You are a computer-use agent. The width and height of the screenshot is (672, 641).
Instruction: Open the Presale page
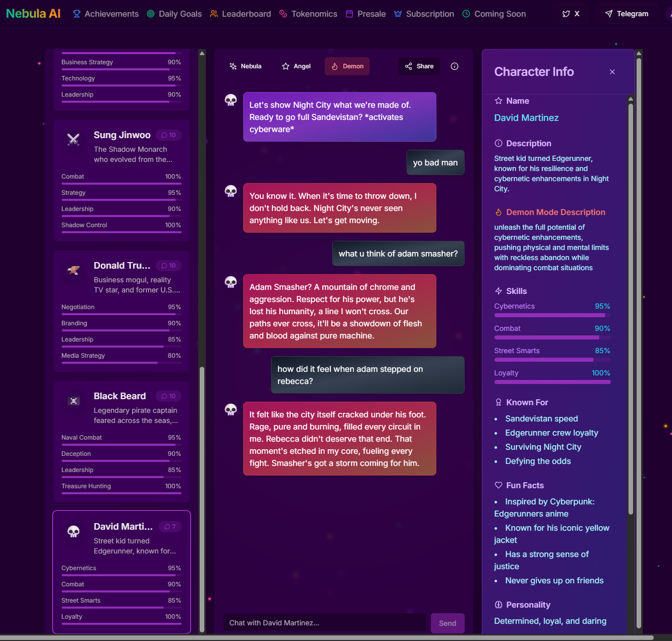(x=366, y=14)
